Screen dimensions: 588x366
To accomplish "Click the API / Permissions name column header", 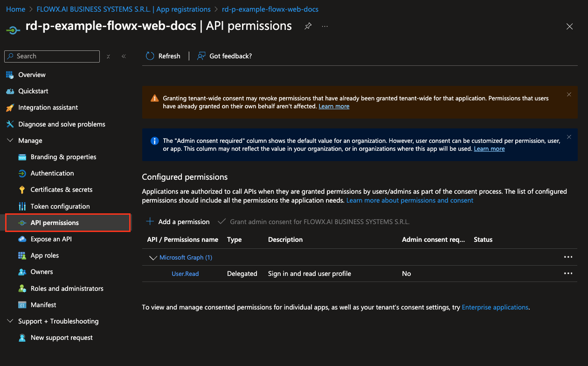I will point(182,239).
